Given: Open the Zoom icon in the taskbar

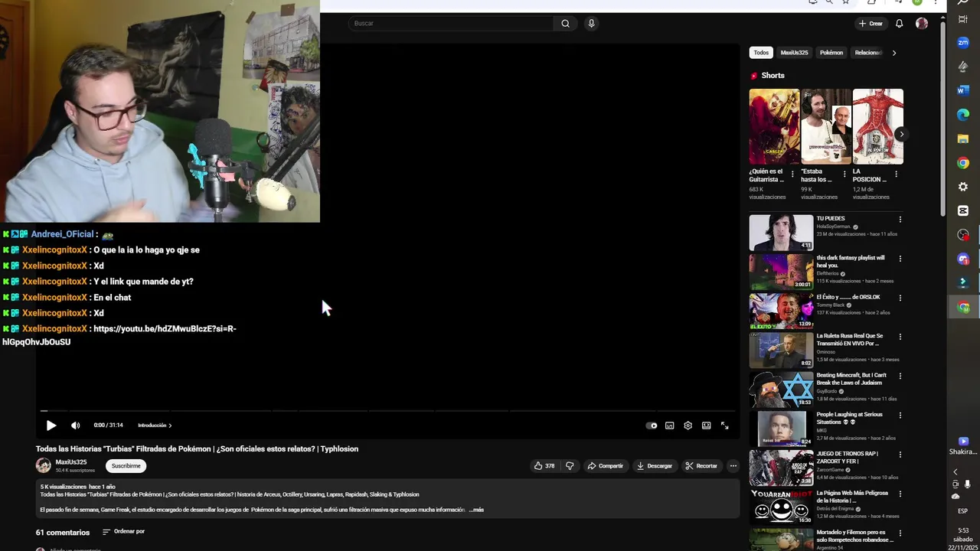Looking at the screenshot, I should [x=963, y=43].
